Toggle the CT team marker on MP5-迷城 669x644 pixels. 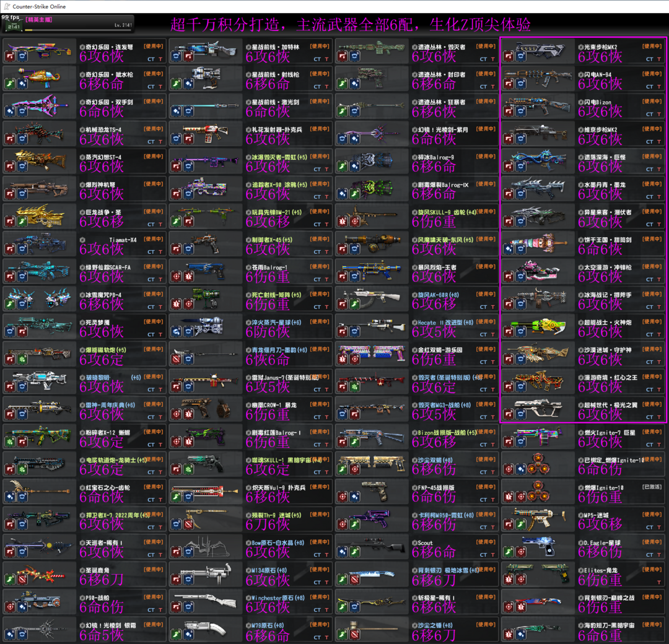pos(650,526)
